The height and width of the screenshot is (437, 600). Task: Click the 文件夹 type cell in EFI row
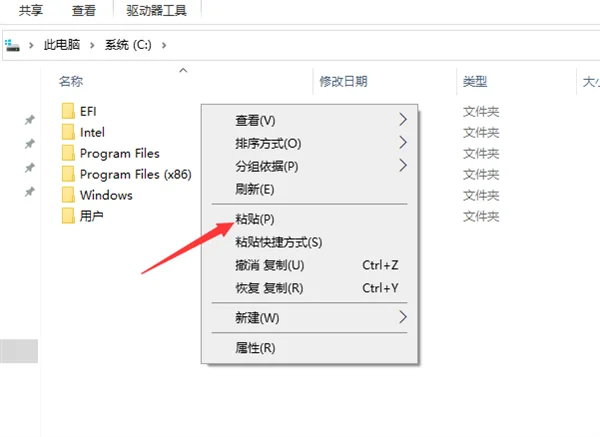tap(481, 112)
